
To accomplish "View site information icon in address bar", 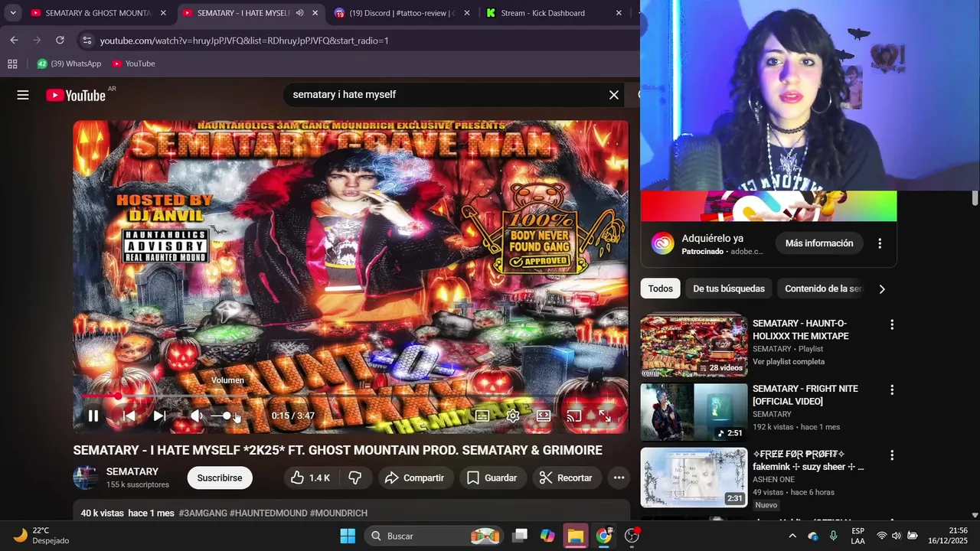I will pyautogui.click(x=87, y=40).
